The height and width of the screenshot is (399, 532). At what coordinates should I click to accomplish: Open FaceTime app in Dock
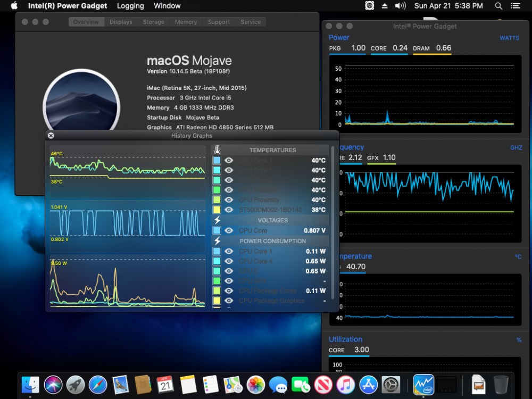point(300,385)
